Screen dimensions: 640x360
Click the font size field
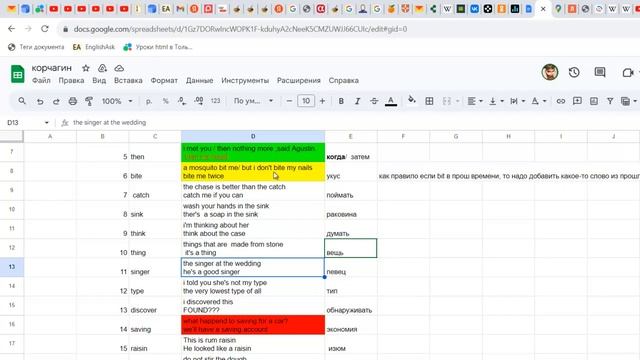tap(306, 101)
